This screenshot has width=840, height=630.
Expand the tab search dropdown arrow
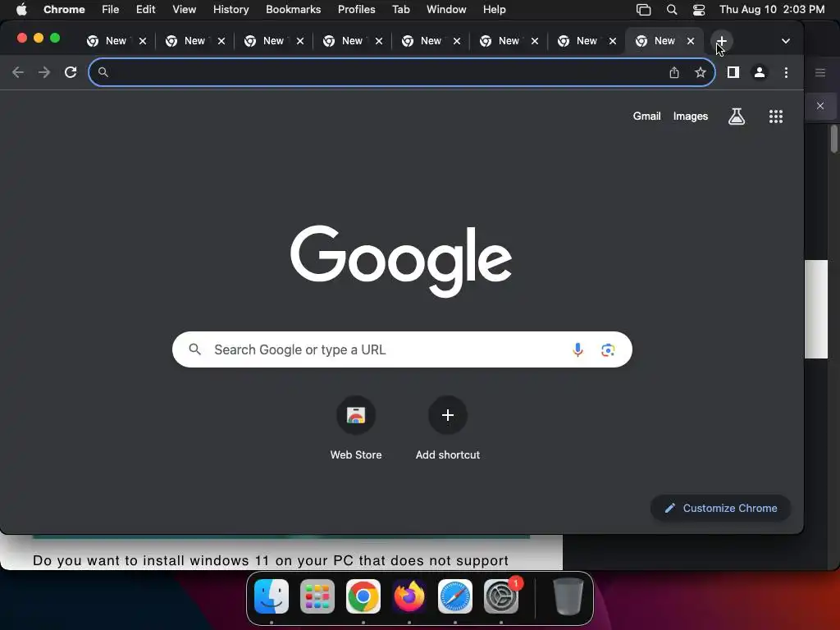tap(785, 41)
